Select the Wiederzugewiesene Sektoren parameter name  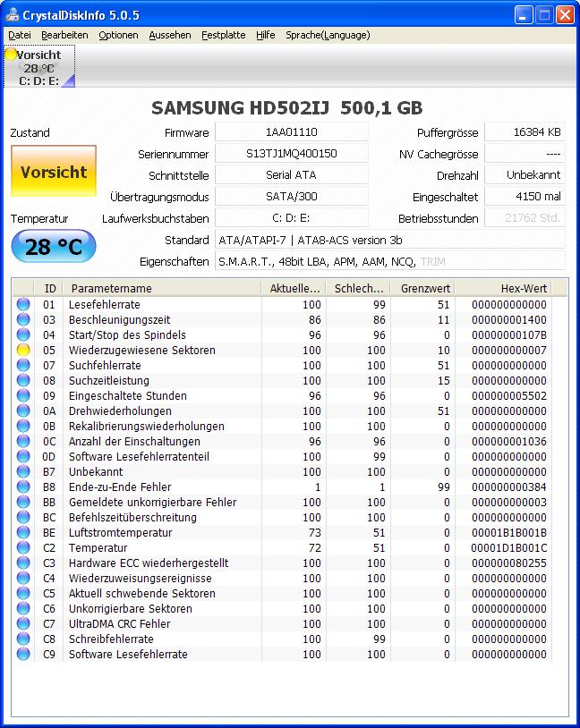[x=141, y=350]
